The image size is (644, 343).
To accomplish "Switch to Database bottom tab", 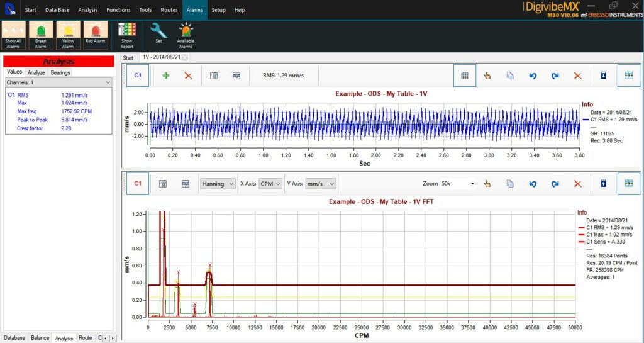I will point(14,338).
